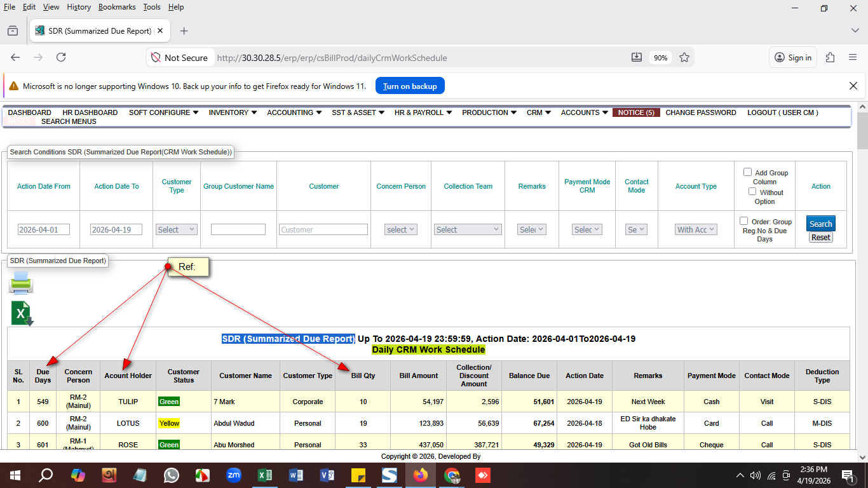Screen dimensions: 868x488
Task: Open Visio from the taskbar
Action: (x=327, y=475)
